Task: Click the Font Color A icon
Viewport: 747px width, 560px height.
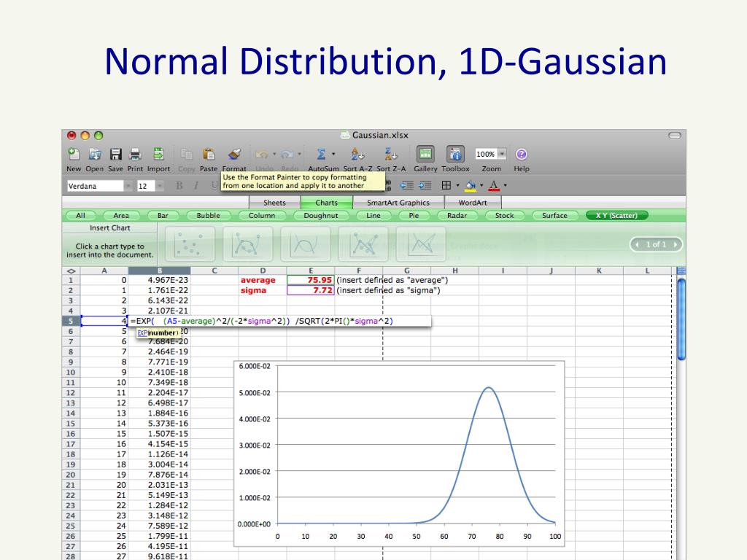Action: [494, 185]
